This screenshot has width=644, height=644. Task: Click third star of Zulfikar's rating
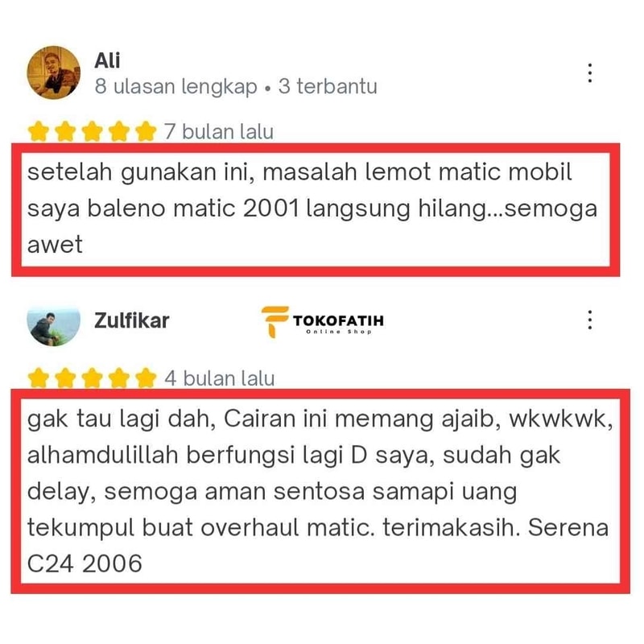pyautogui.click(x=92, y=378)
